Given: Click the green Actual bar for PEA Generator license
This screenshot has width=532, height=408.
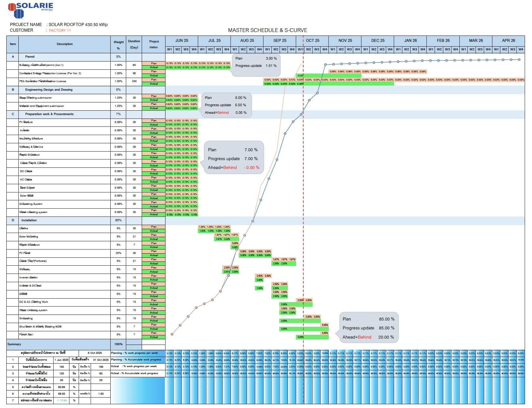Looking at the screenshot, I should pyautogui.click(x=328, y=84).
